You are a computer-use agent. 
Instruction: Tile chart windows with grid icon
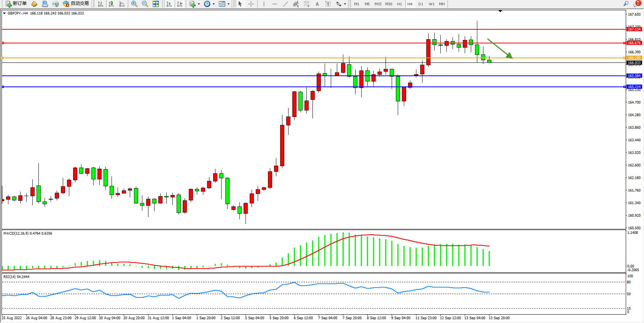point(156,4)
